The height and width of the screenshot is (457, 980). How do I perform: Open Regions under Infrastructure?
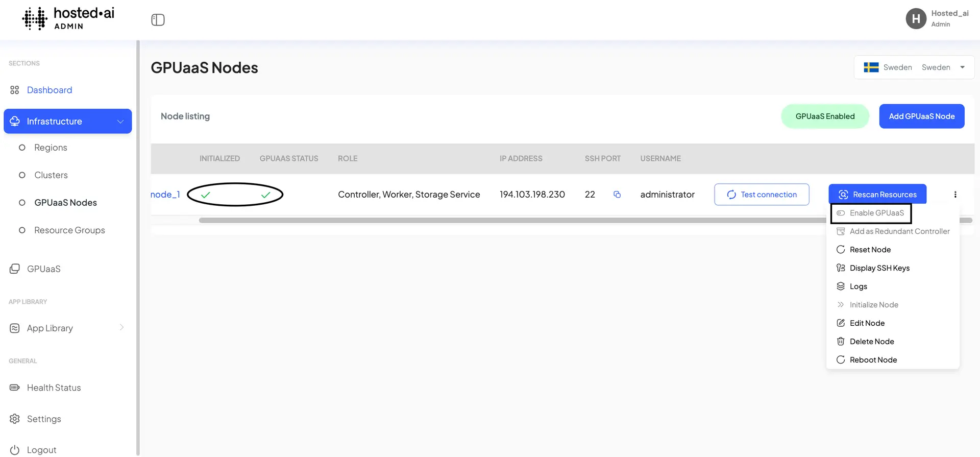pyautogui.click(x=51, y=148)
